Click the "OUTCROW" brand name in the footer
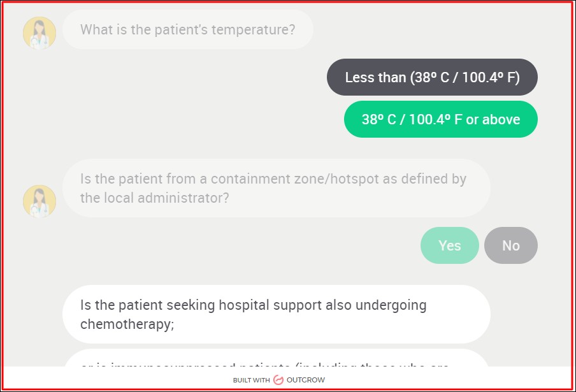576x392 pixels. [306, 381]
